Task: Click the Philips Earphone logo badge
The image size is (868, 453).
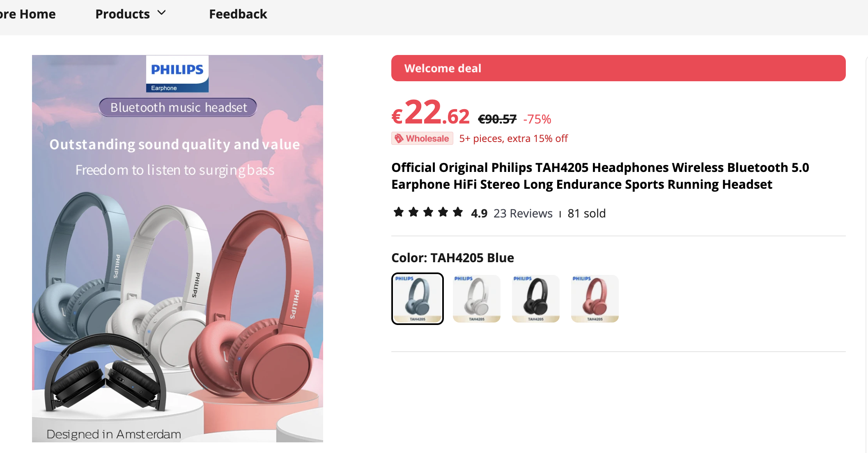Action: click(x=177, y=74)
